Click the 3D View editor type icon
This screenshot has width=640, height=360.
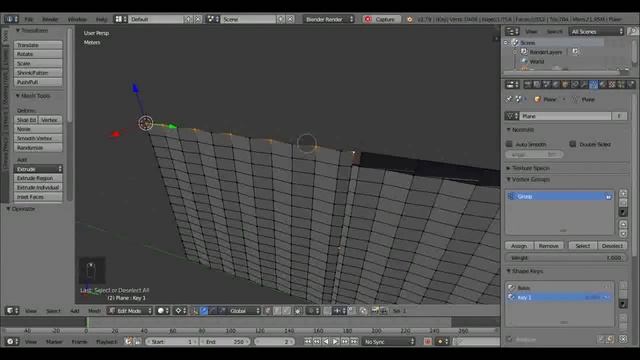tap(12, 311)
